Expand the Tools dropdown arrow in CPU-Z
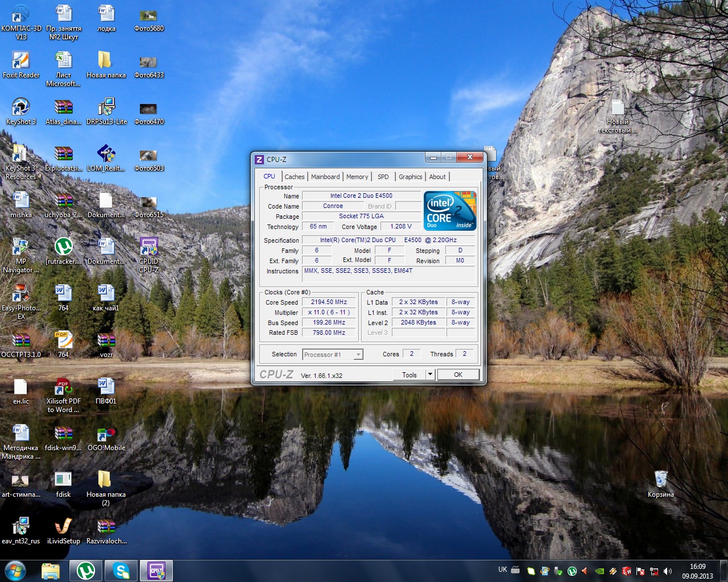 [x=430, y=375]
